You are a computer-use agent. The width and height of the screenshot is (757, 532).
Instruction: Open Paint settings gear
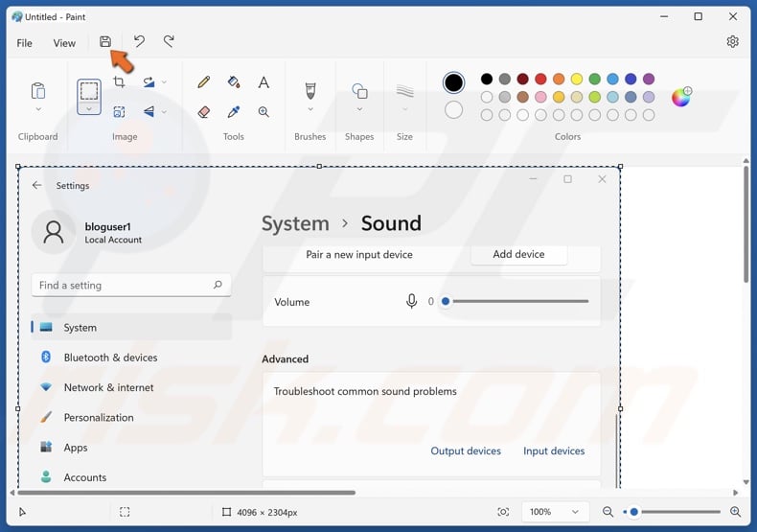(732, 42)
